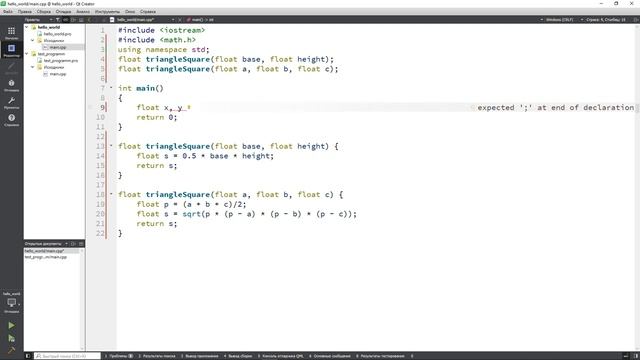Select hello_world.pro in project tree
This screenshot has height=360, width=640.
point(58,34)
